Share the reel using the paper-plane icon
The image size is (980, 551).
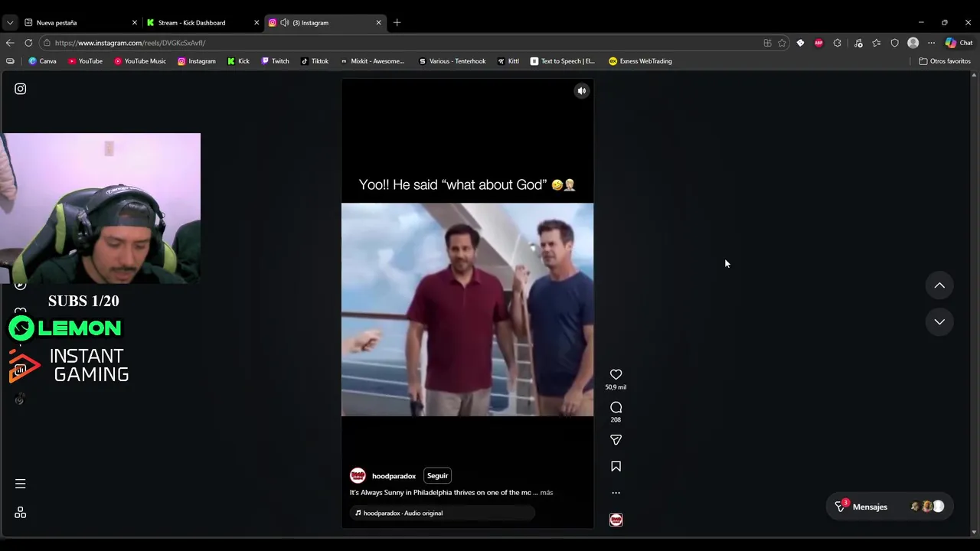point(616,440)
